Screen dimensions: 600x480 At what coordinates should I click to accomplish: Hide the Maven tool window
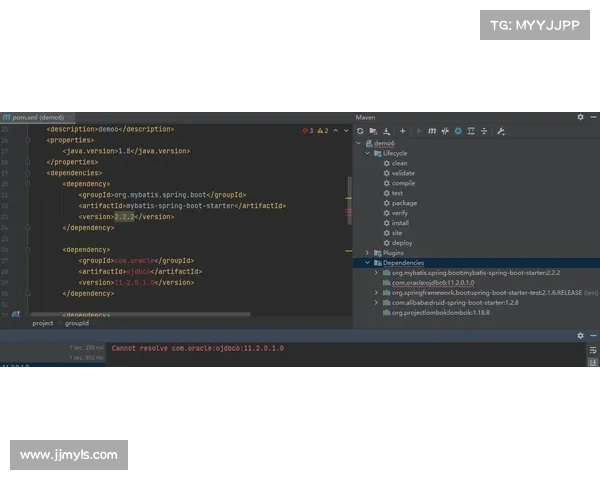tap(593, 117)
